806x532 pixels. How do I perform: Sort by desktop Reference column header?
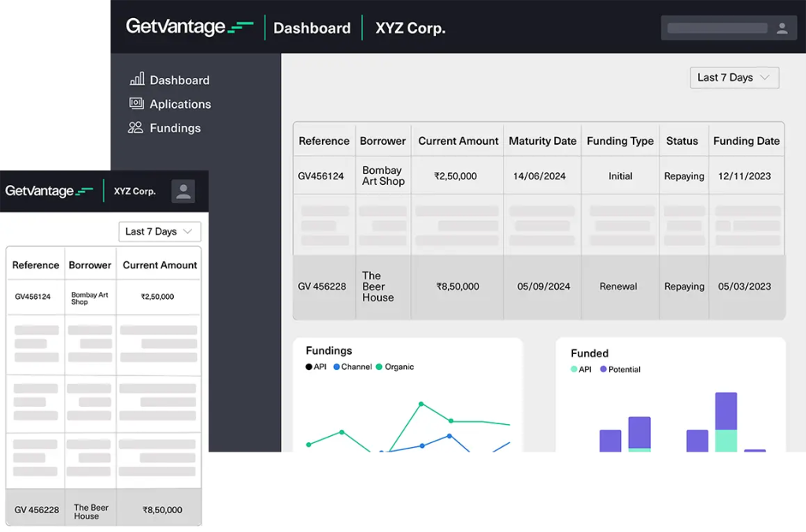324,141
